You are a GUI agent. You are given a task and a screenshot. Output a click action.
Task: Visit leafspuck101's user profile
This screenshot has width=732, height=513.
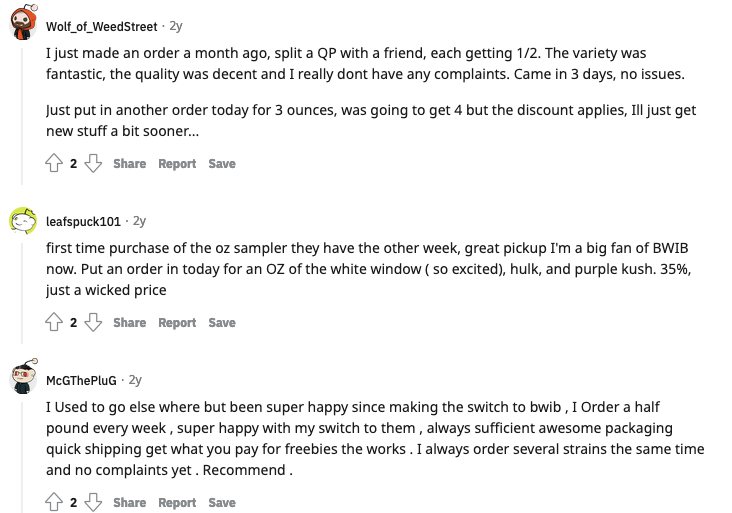coord(83,221)
